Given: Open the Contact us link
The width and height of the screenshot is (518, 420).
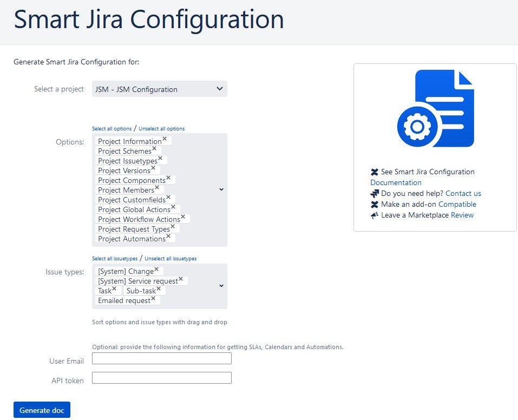Looking at the screenshot, I should [463, 193].
